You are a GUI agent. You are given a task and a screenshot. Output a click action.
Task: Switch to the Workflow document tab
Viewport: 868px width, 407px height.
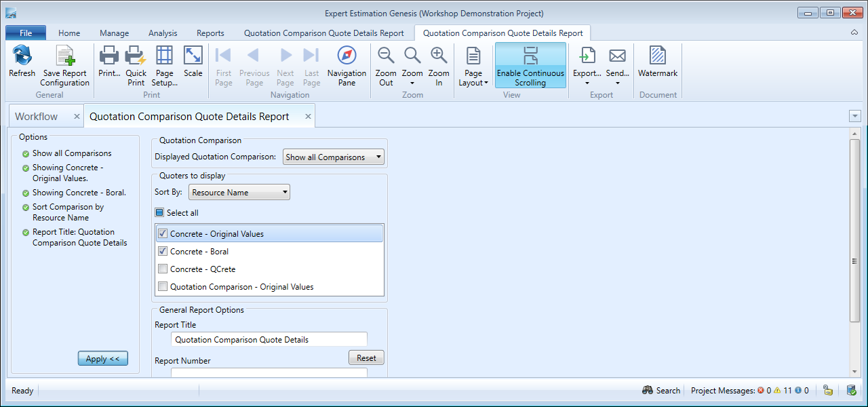tap(37, 117)
